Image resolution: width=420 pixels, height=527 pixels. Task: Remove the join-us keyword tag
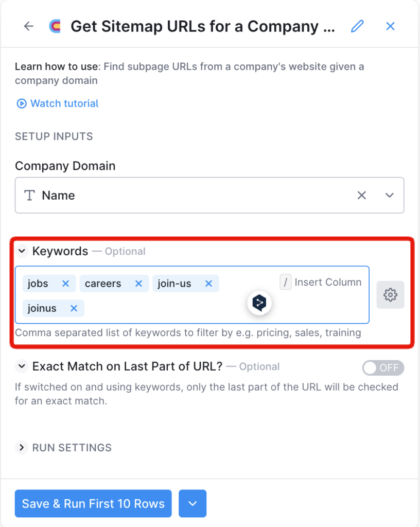point(208,284)
